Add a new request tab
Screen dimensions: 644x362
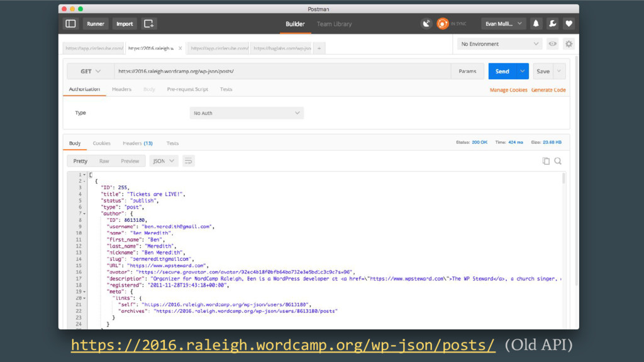tap(319, 48)
